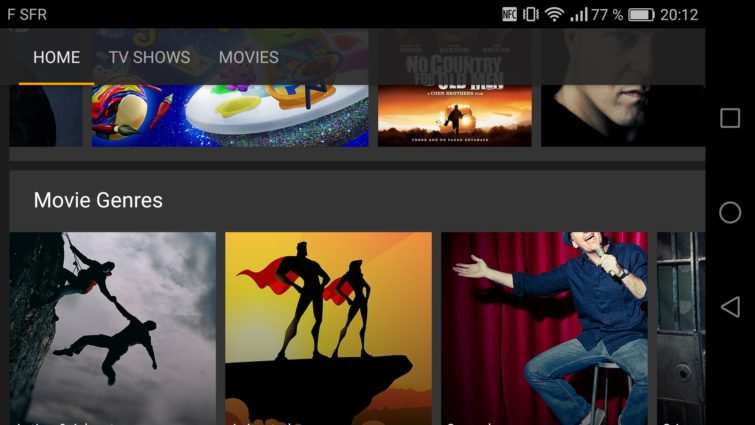The image size is (755, 425).
Task: Open the colorful cartoon spaceship thumbnail
Action: pyautogui.click(x=230, y=88)
